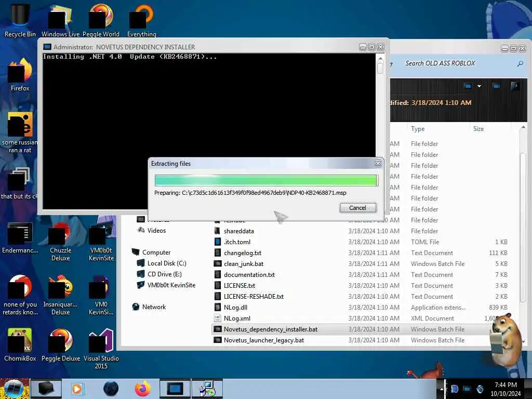This screenshot has width=532, height=399.
Task: Open Chuzzle Deluxe desktop icon
Action: [x=60, y=242]
